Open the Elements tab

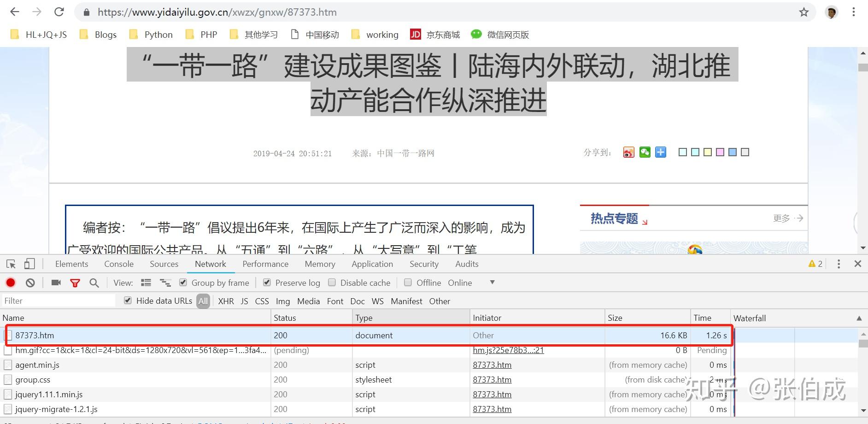click(71, 264)
